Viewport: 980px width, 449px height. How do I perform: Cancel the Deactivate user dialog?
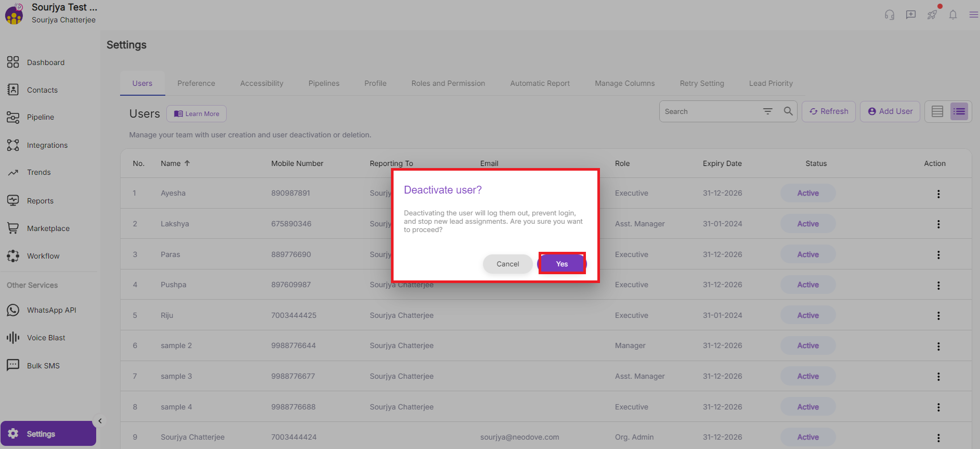[x=507, y=264]
